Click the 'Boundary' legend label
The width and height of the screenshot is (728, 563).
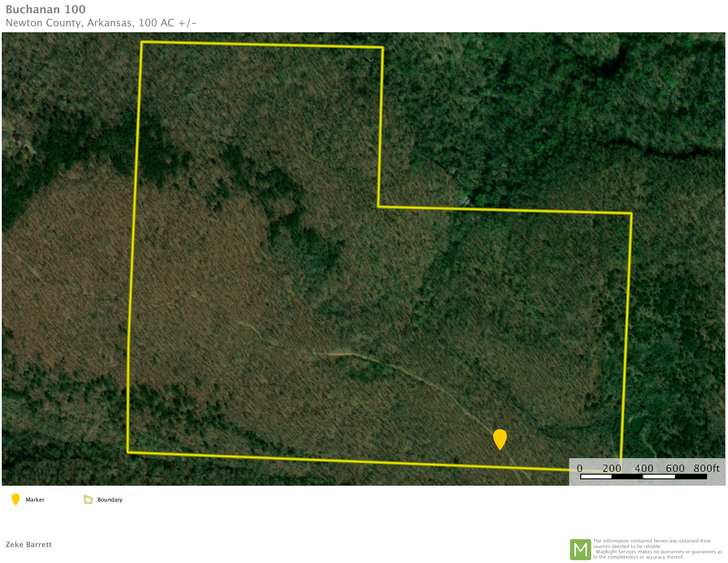click(x=110, y=500)
